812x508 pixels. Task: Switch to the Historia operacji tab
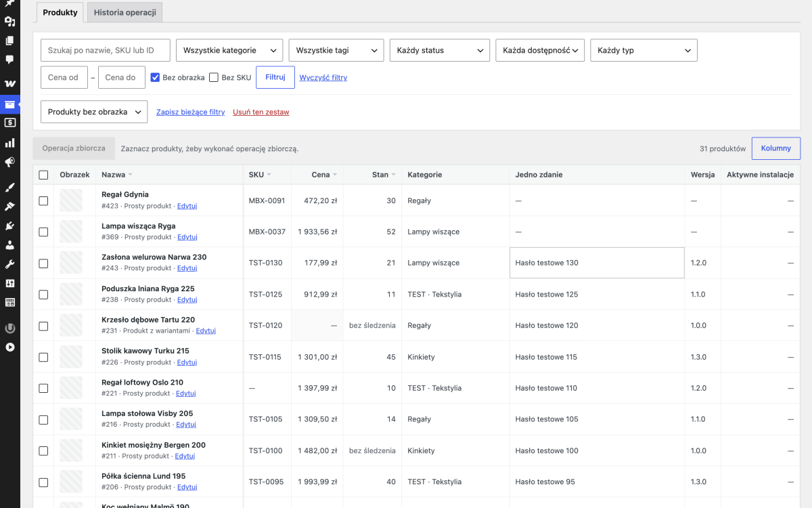coord(125,13)
